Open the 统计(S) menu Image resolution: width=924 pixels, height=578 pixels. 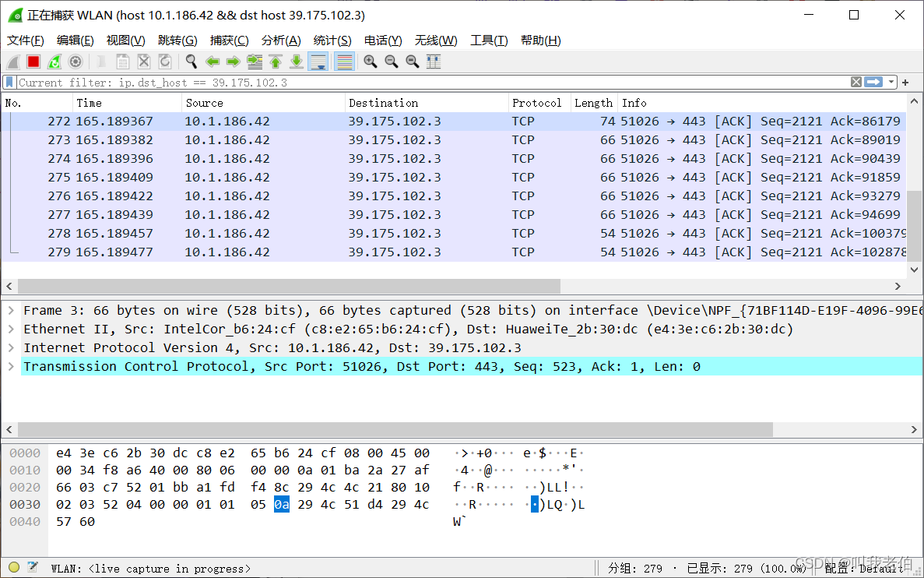332,40
